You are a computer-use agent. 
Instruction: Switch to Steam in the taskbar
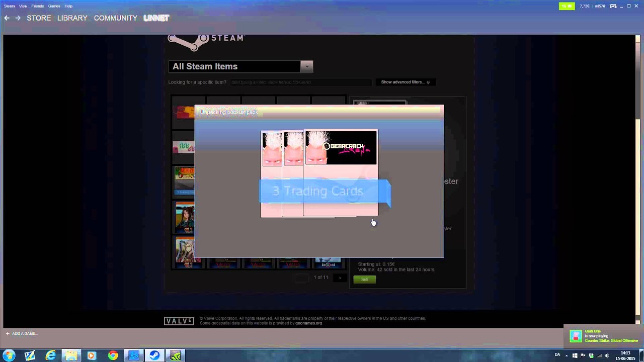[x=154, y=355]
